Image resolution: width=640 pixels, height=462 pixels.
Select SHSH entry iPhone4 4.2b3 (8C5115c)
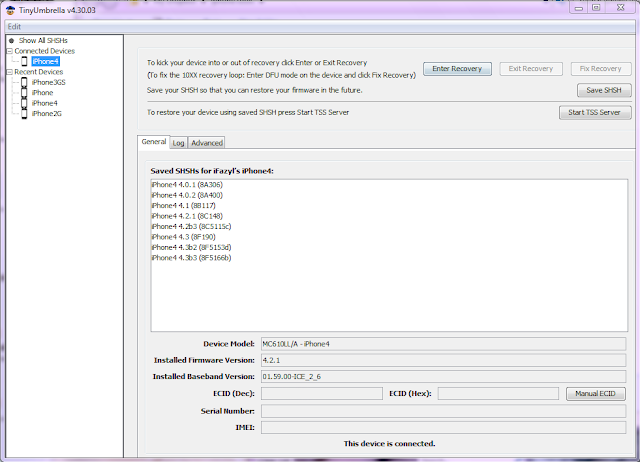tap(191, 227)
